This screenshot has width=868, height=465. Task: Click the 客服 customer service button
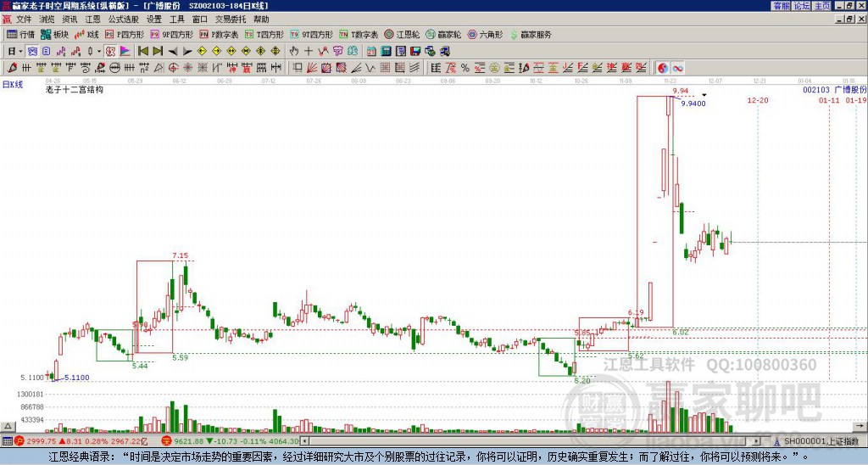[x=781, y=6]
